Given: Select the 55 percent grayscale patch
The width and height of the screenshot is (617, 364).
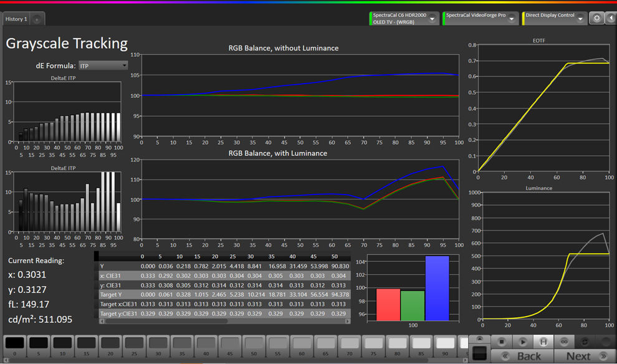Looking at the screenshot, I should click(x=278, y=346).
